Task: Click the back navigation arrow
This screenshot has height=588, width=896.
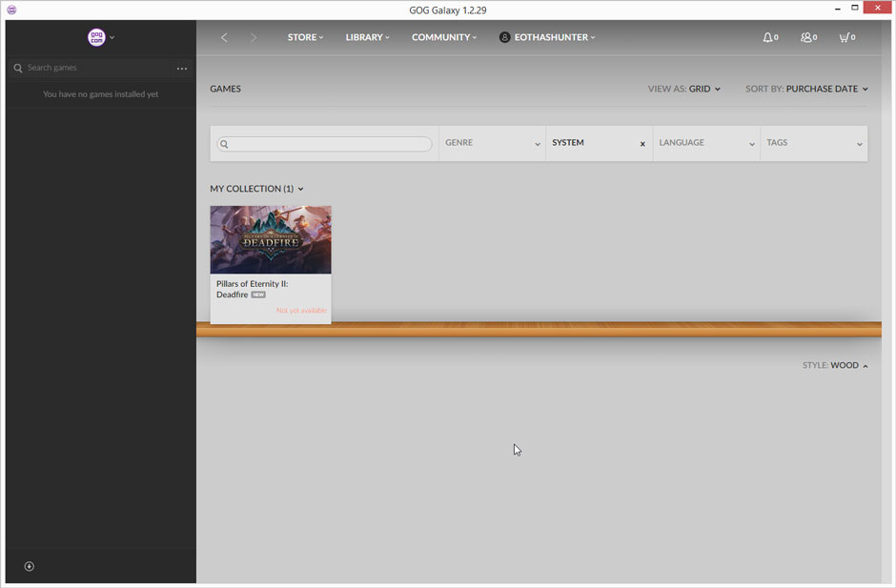Action: point(224,37)
